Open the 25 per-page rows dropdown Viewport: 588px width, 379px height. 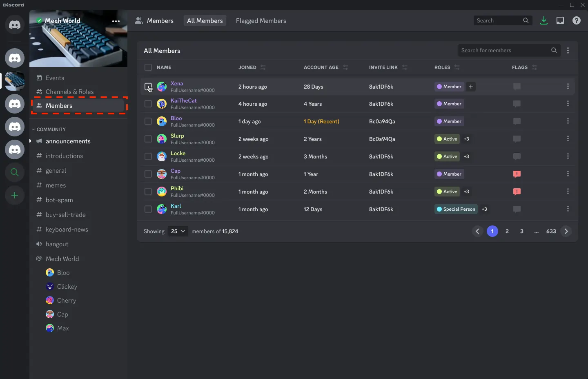click(178, 231)
